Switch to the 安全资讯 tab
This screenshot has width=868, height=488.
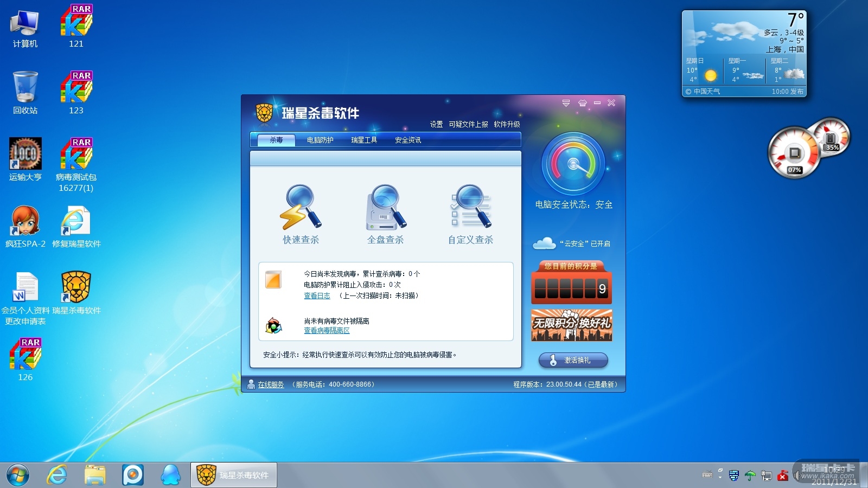pyautogui.click(x=408, y=140)
